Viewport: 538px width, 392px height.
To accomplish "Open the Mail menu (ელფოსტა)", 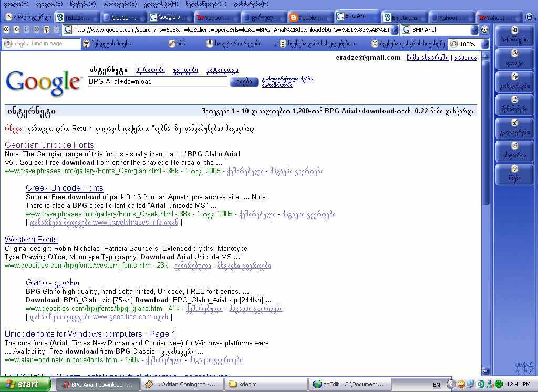I will point(161,4).
